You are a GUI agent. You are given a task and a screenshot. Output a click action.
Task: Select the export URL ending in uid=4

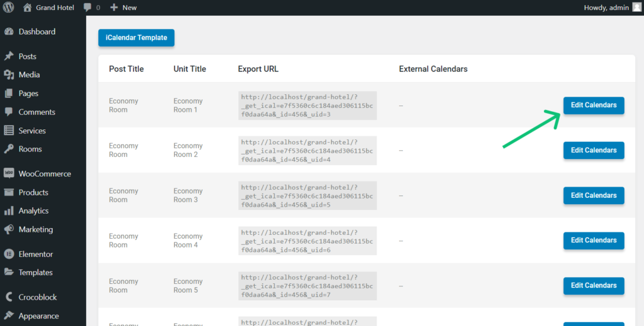307,151
